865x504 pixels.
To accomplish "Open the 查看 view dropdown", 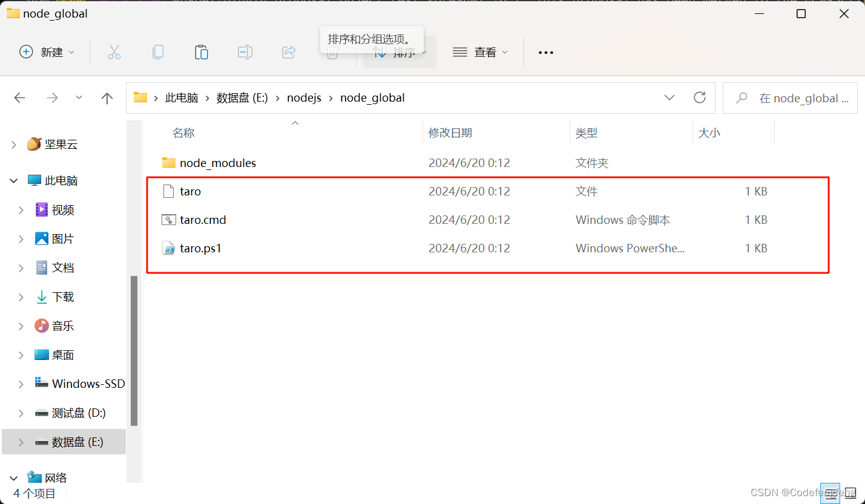I will coord(481,53).
